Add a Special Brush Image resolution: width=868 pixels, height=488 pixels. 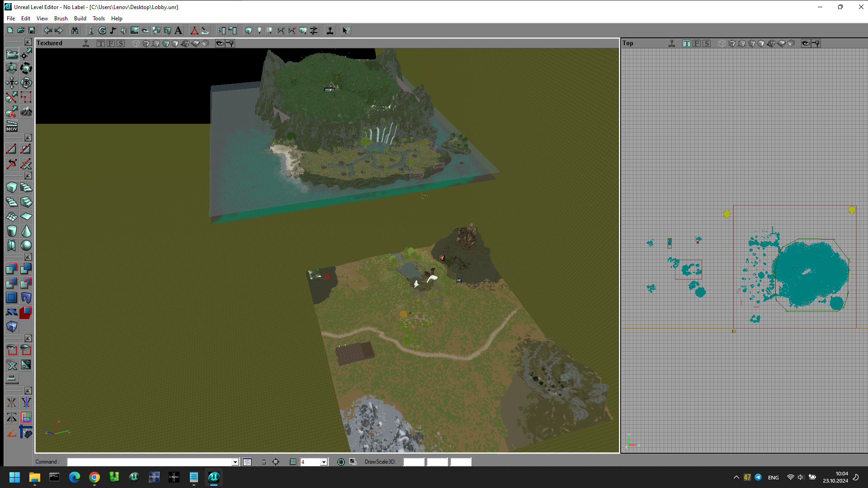12,298
